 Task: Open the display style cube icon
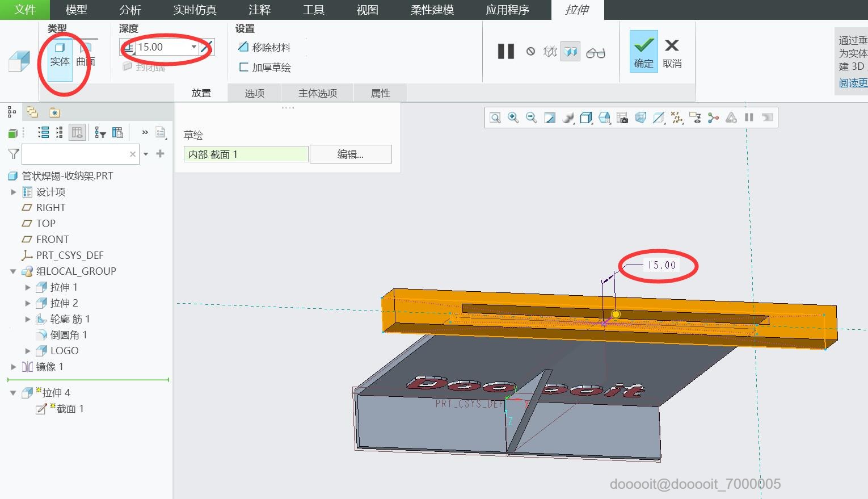tap(586, 118)
